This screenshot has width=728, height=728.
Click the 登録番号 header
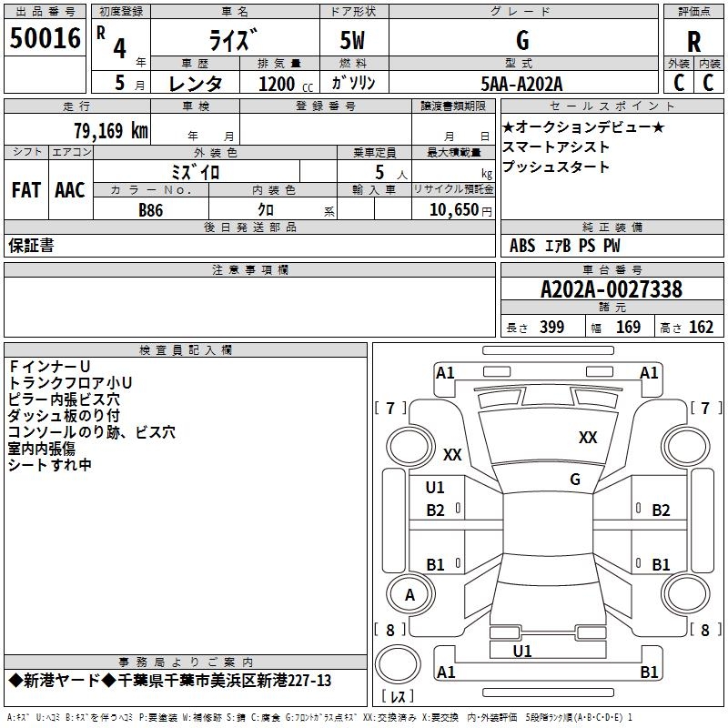[326, 106]
